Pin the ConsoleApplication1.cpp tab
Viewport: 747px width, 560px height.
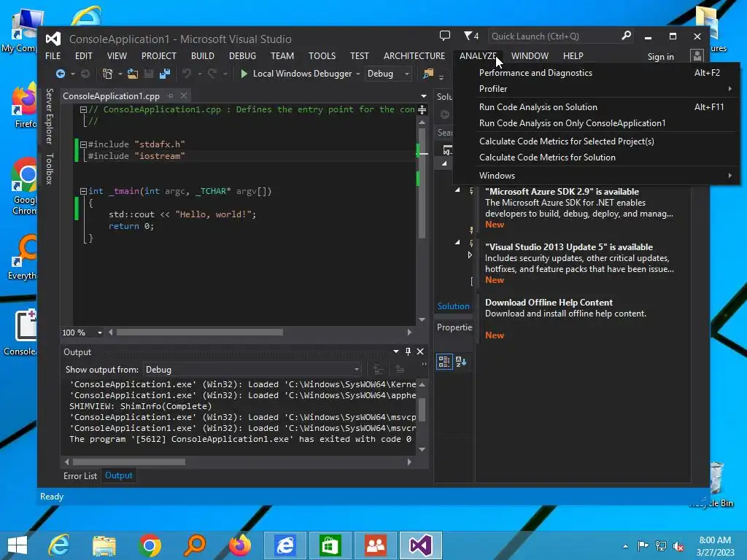170,96
